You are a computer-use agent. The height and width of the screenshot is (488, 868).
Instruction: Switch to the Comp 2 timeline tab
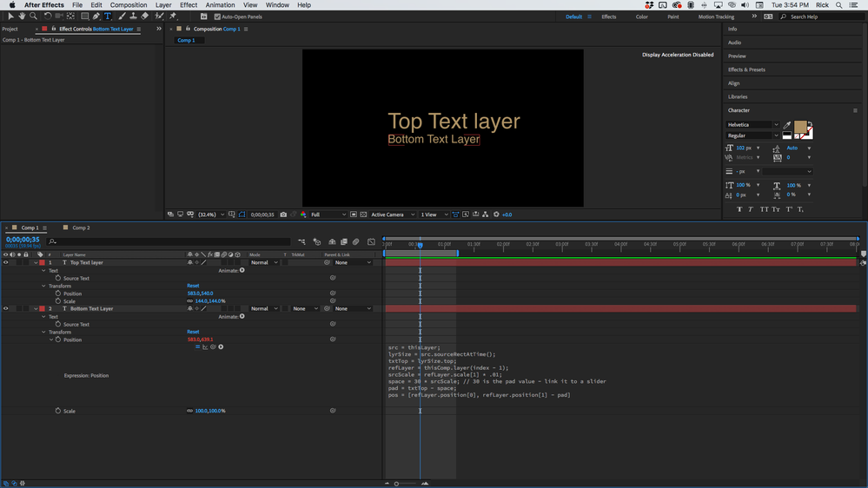click(x=81, y=228)
